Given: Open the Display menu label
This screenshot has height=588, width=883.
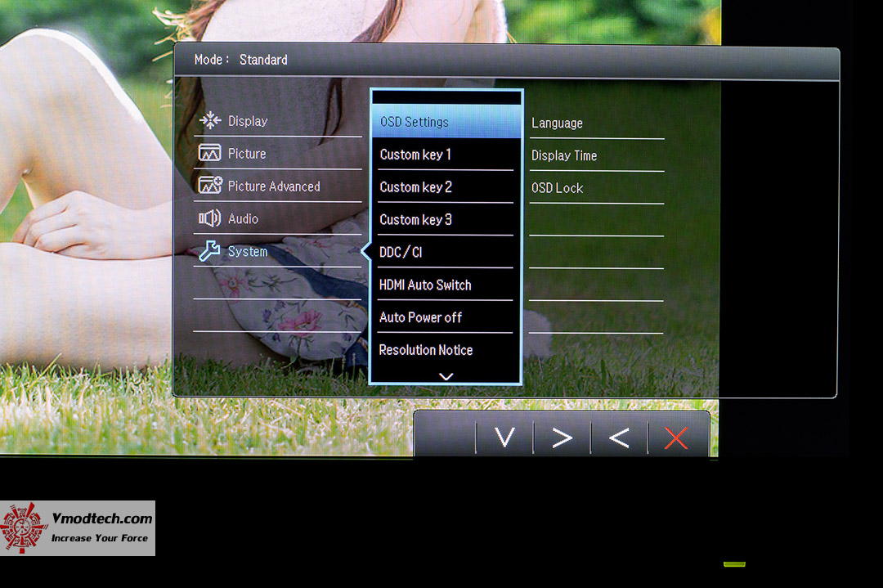Looking at the screenshot, I should click(248, 121).
